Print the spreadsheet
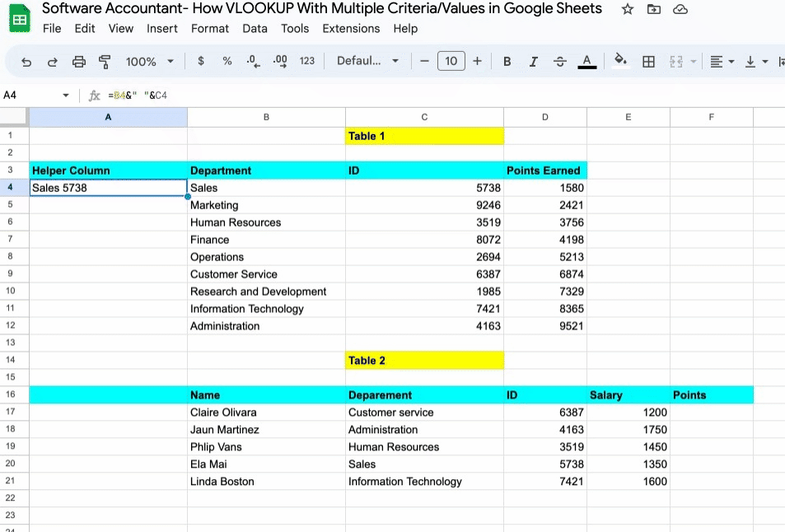This screenshot has height=532, width=785. click(x=78, y=62)
